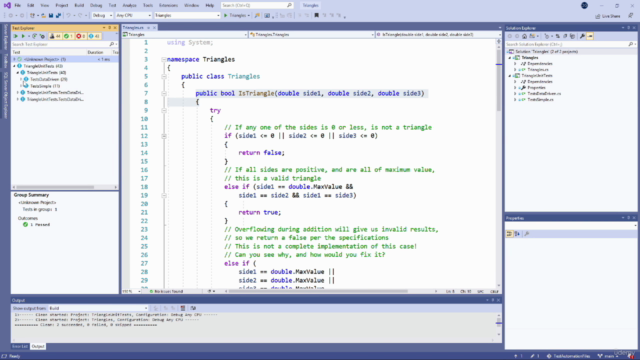Click the New Project toolbar icon
This screenshot has width=640, height=360.
point(32,16)
